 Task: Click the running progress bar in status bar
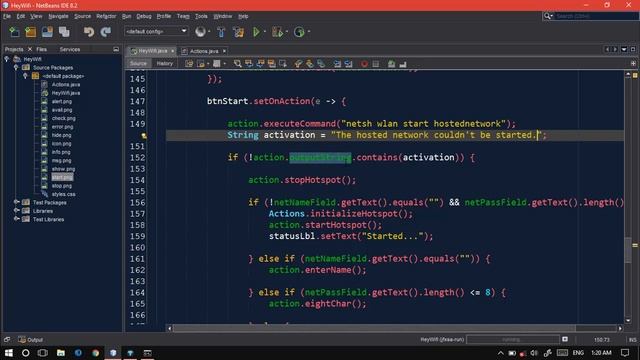click(513, 340)
